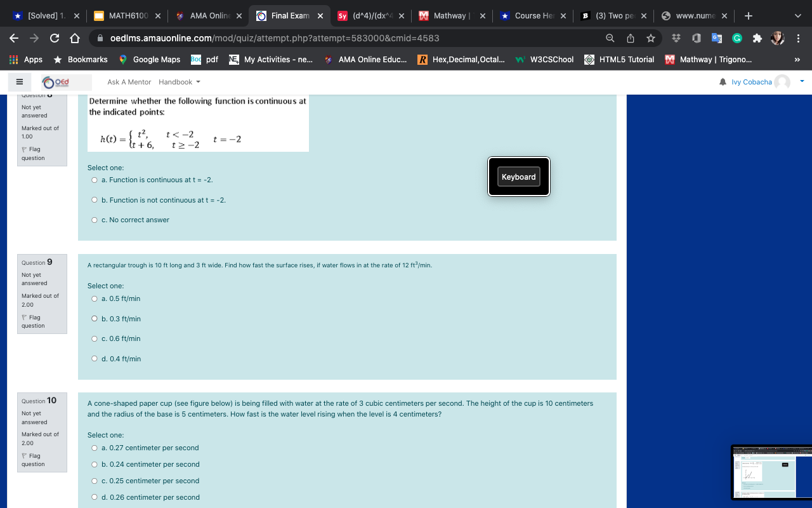Open the Grammarly extension icon
The width and height of the screenshot is (812, 508).
pos(737,38)
